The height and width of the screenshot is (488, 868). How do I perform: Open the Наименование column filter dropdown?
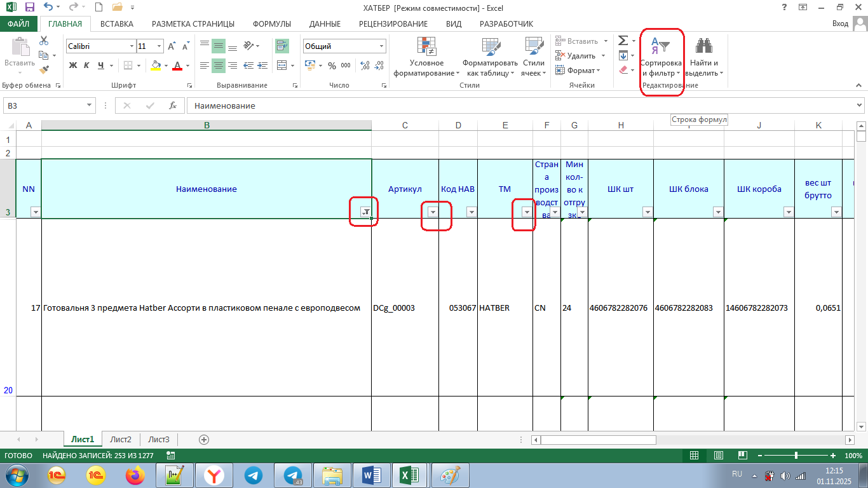pyautogui.click(x=365, y=212)
